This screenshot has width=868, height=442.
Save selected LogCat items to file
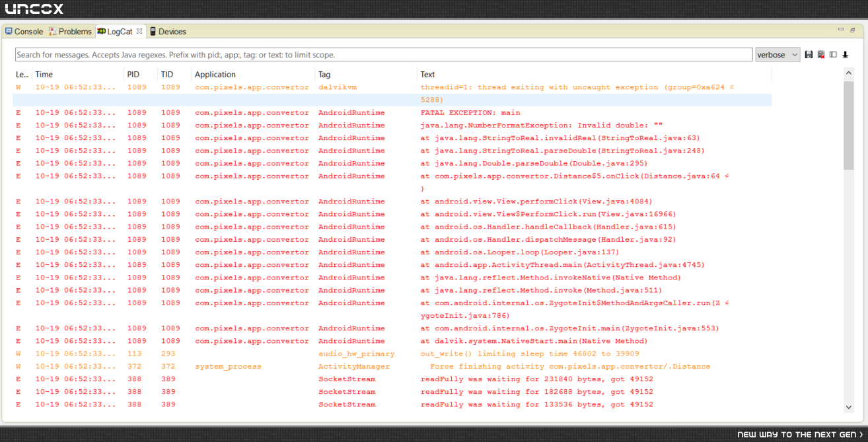(809, 55)
